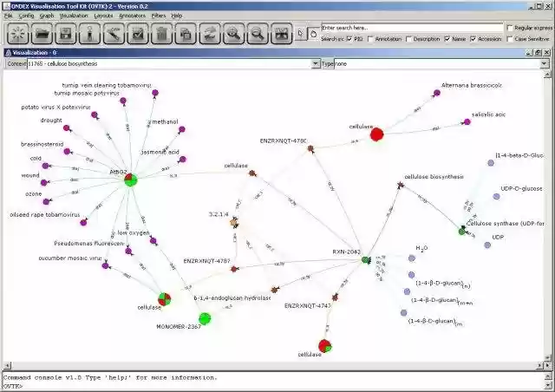Screen dimensions: 555x392
Task: Click the edit wand toolbar icon
Action: (114, 34)
